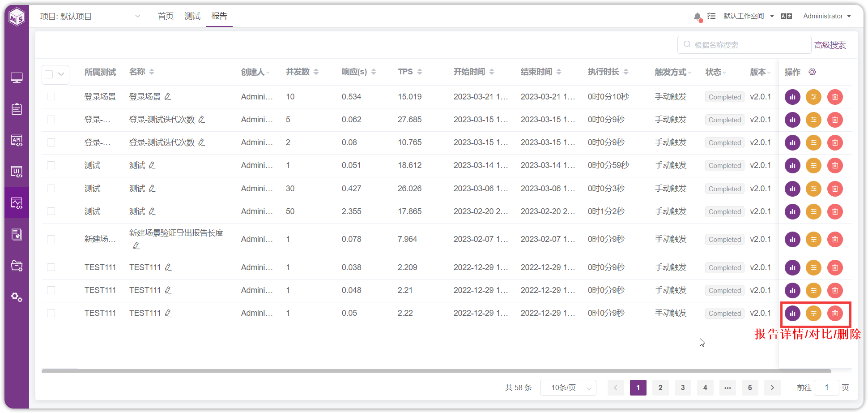
Task: Delete the report with TPS 2.22
Action: [x=835, y=313]
